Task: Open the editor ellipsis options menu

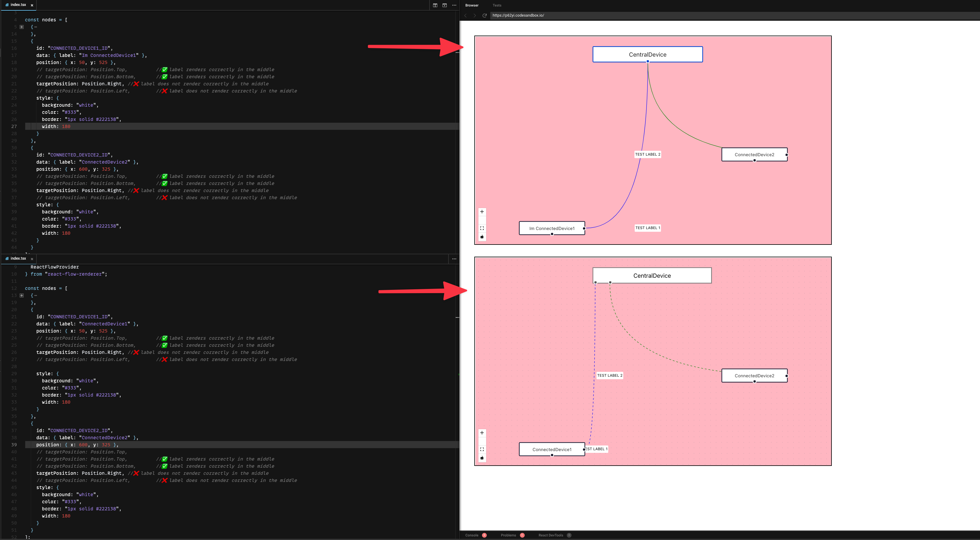Action: click(x=454, y=5)
